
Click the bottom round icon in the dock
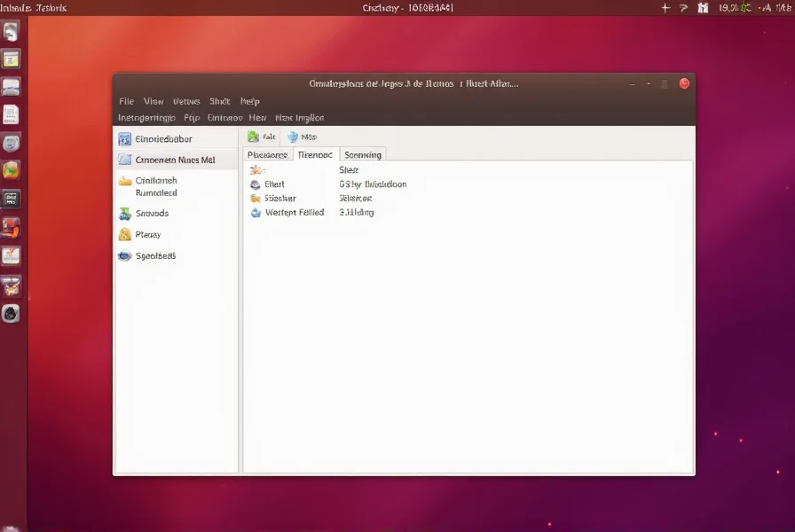point(11,313)
